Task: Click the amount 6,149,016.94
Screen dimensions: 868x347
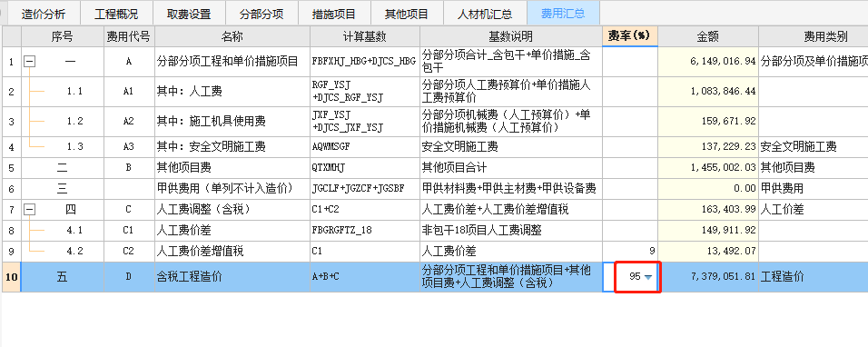Action: click(707, 62)
